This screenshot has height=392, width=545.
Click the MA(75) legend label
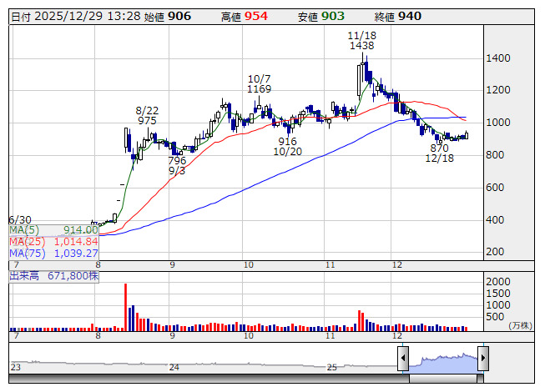pyautogui.click(x=27, y=253)
